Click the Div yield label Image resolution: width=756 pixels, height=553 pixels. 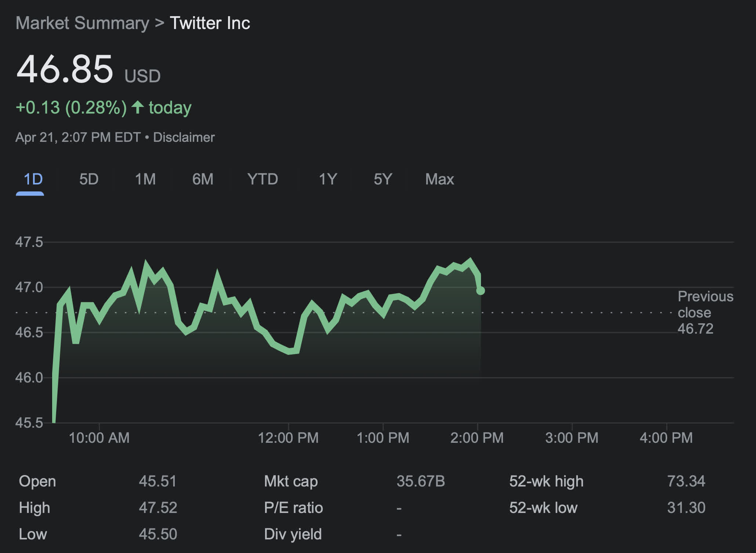pyautogui.click(x=293, y=534)
